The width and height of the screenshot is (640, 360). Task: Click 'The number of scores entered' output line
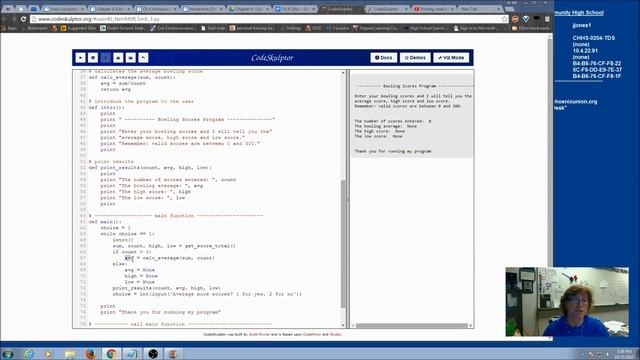(x=393, y=121)
